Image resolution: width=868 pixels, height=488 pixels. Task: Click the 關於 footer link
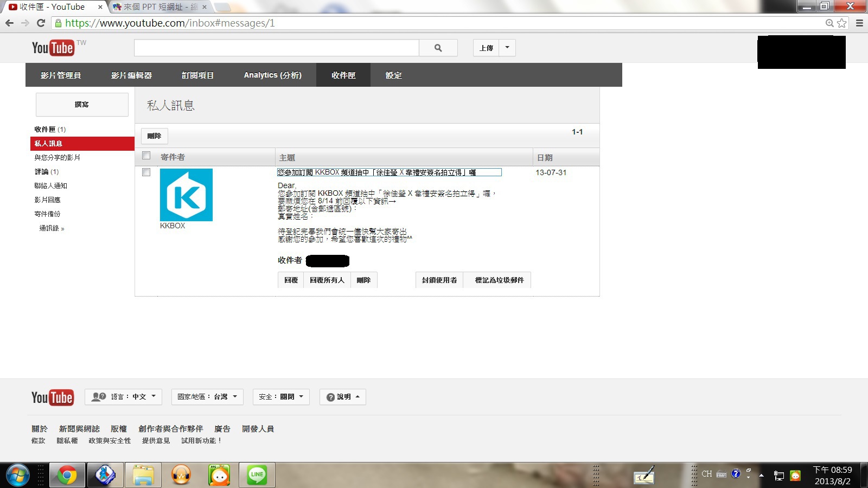tap(40, 429)
